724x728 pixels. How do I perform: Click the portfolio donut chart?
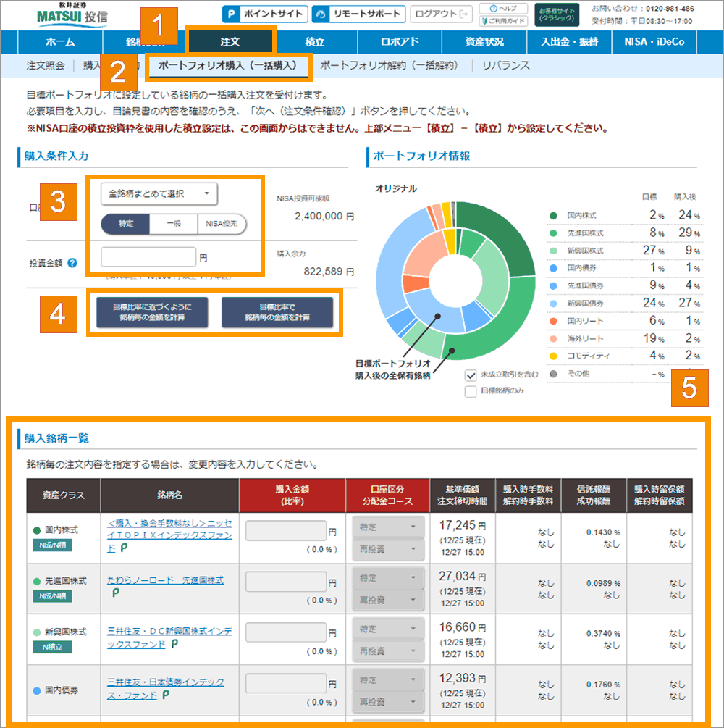click(x=456, y=281)
